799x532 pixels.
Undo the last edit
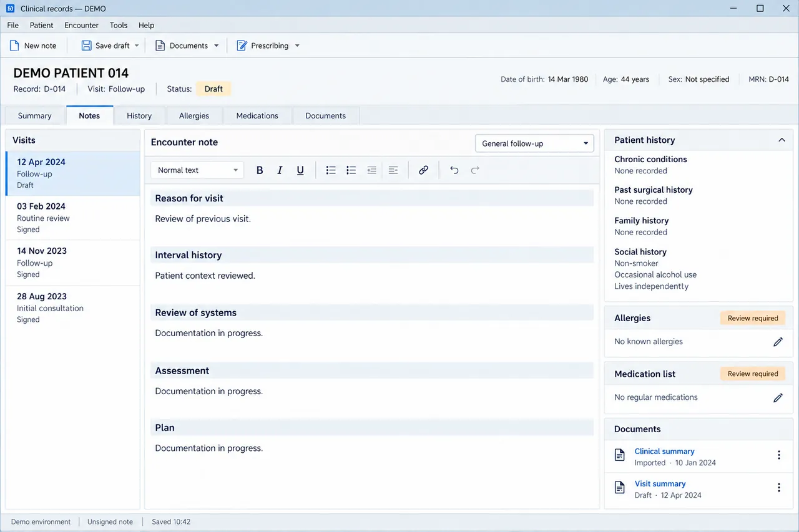coord(454,170)
